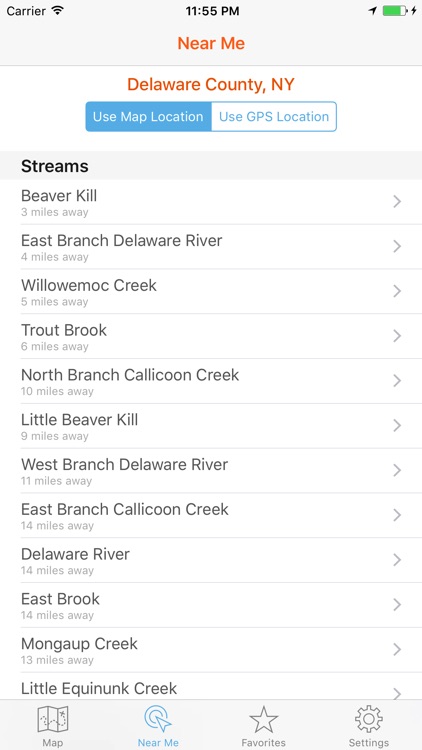Open Favorites star icon
Image resolution: width=422 pixels, height=750 pixels.
click(264, 719)
